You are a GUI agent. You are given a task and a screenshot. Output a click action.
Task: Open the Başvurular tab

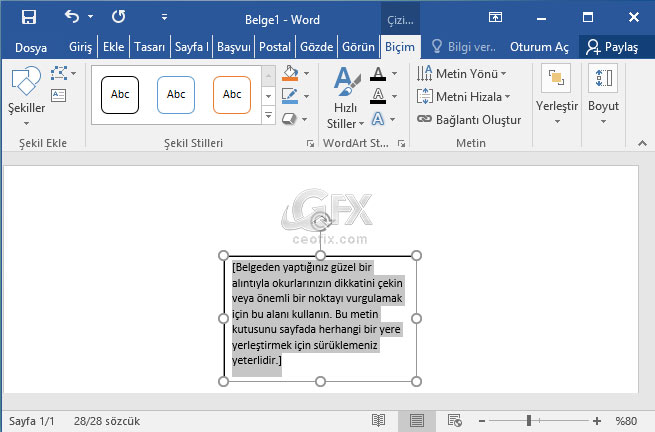pyautogui.click(x=234, y=47)
